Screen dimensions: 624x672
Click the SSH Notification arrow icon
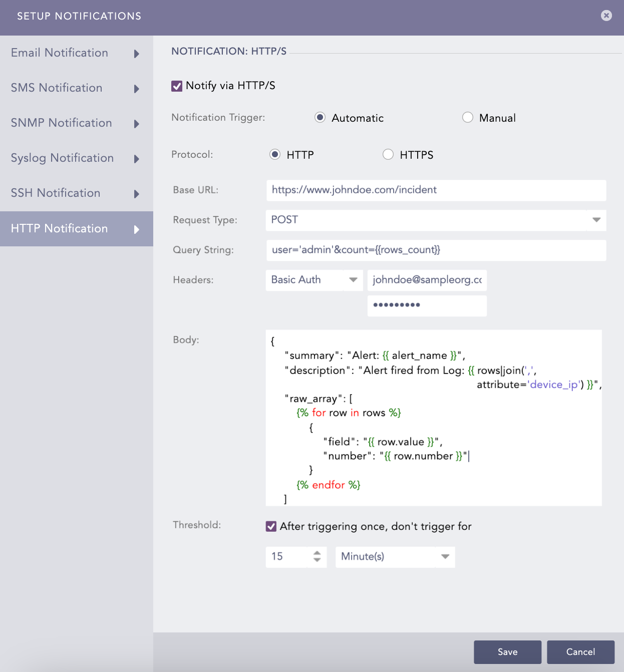pyautogui.click(x=136, y=194)
